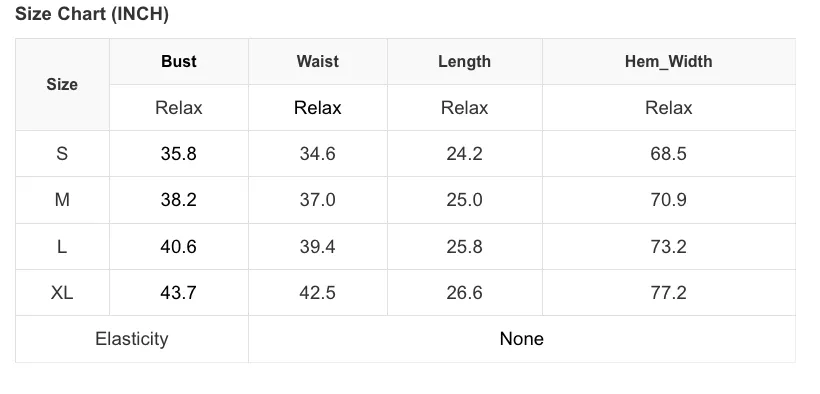The height and width of the screenshot is (394, 820).
Task: Select the L size row label
Action: (62, 246)
